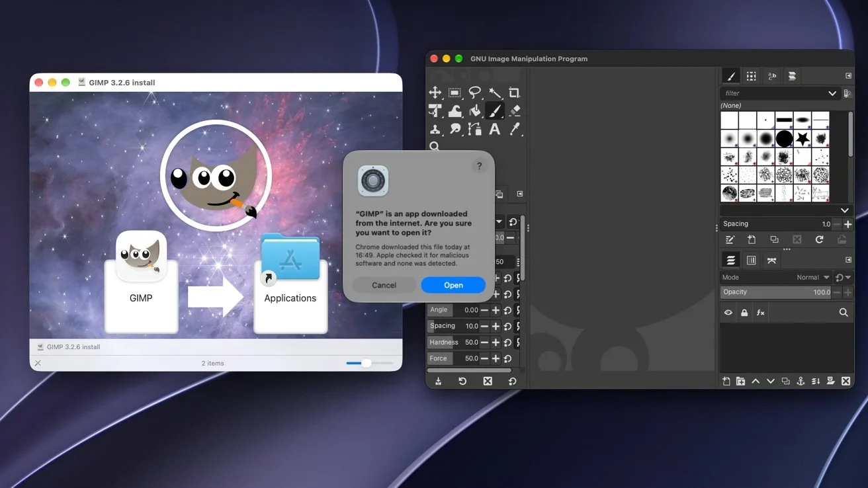
Task: Select the Move tool in GIMP toolbox
Action: [435, 93]
